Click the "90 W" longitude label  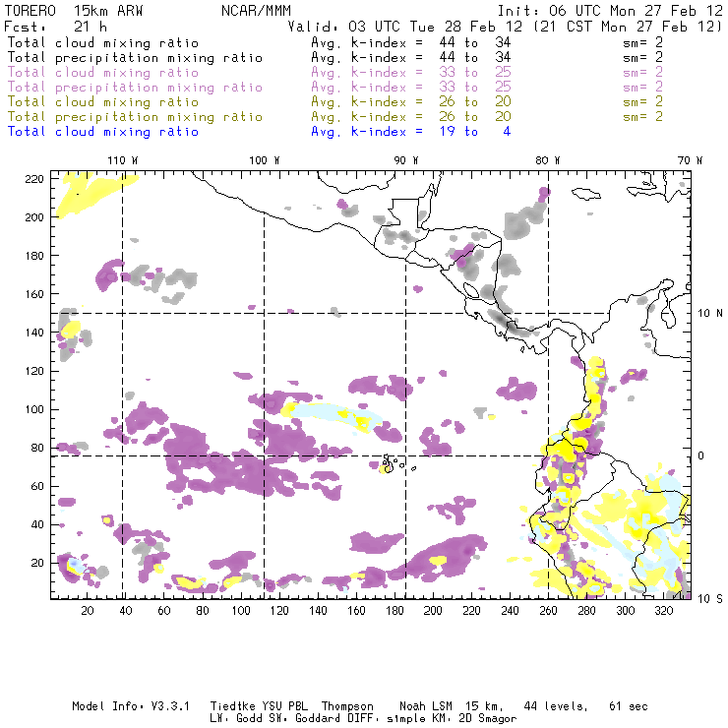(x=405, y=160)
